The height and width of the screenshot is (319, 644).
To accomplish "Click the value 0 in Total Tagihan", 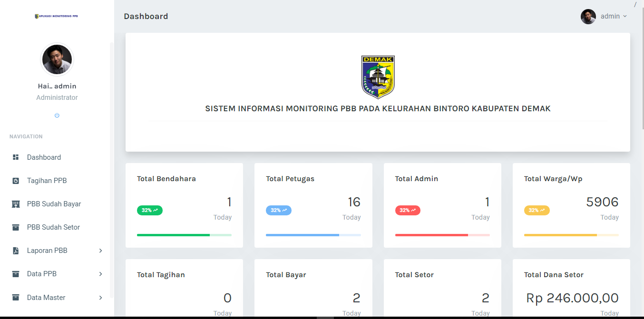I will [227, 298].
